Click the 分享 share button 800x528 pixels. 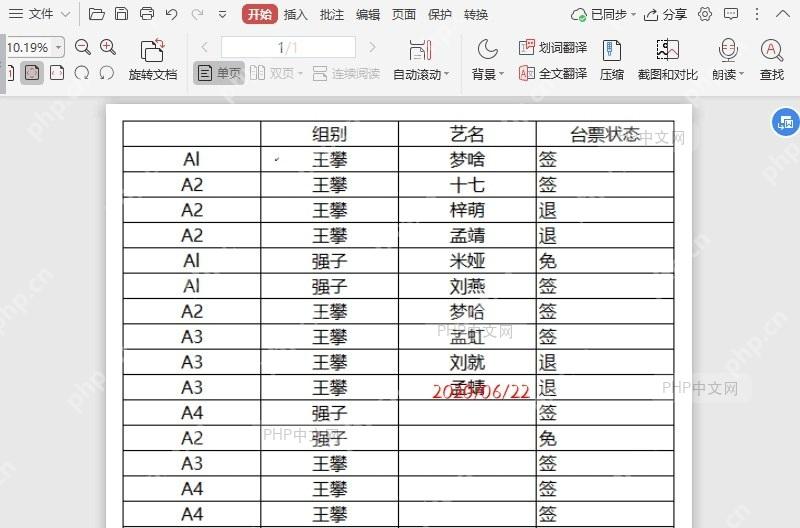coord(665,15)
